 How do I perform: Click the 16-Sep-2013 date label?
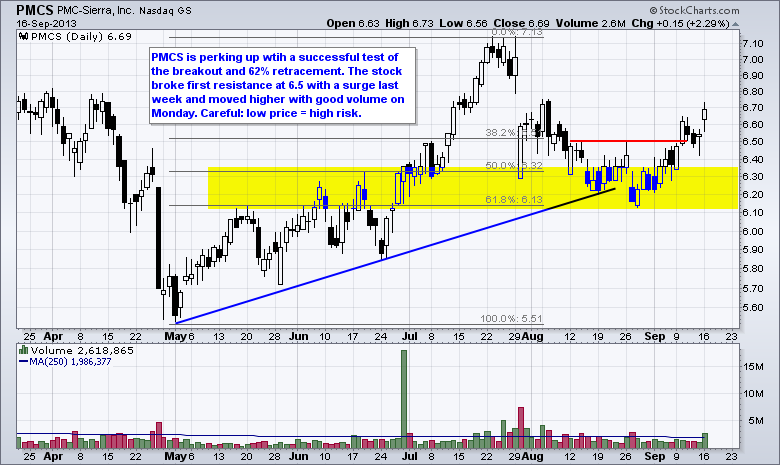(46, 23)
